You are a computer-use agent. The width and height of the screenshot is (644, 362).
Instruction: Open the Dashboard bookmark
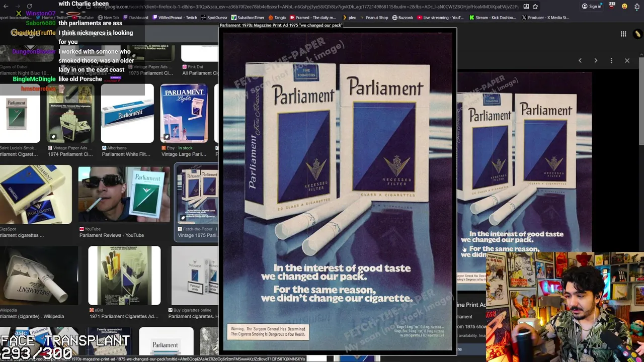point(135,18)
